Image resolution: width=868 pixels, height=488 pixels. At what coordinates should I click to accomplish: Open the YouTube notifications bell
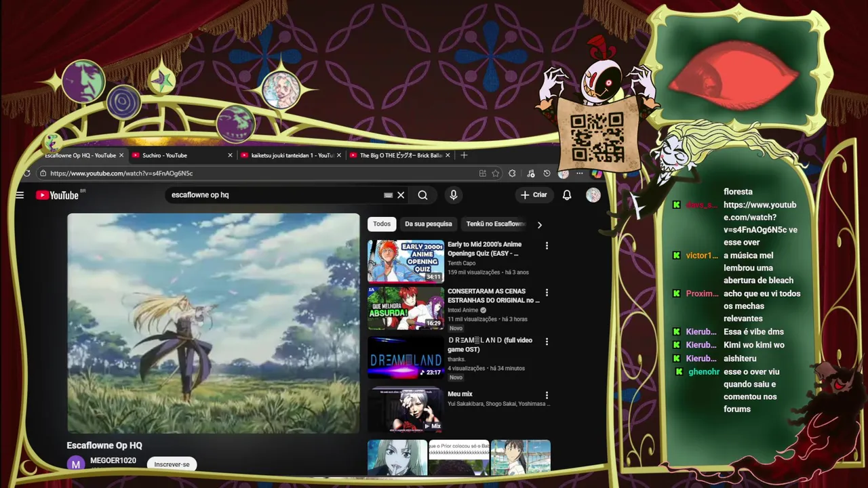pyautogui.click(x=567, y=195)
